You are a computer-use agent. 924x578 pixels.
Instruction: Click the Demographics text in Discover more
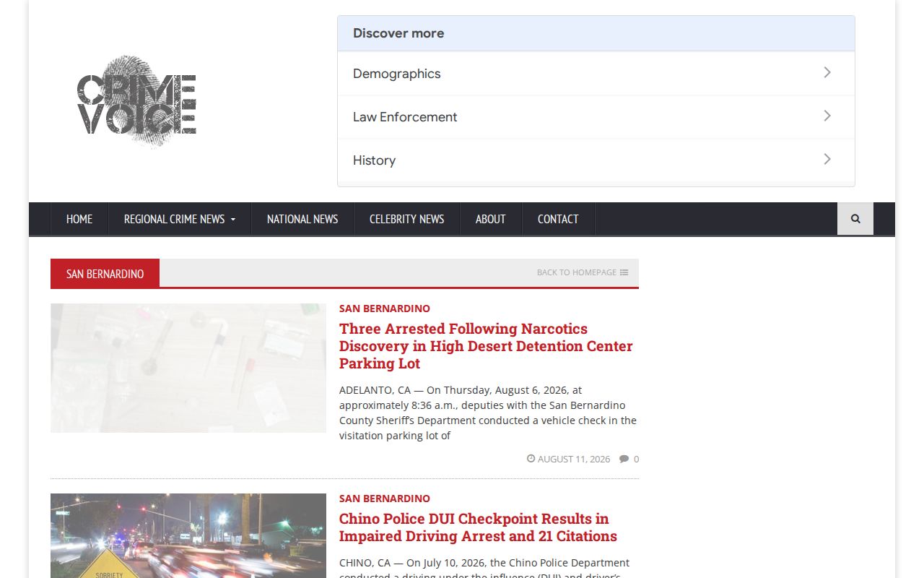point(396,74)
